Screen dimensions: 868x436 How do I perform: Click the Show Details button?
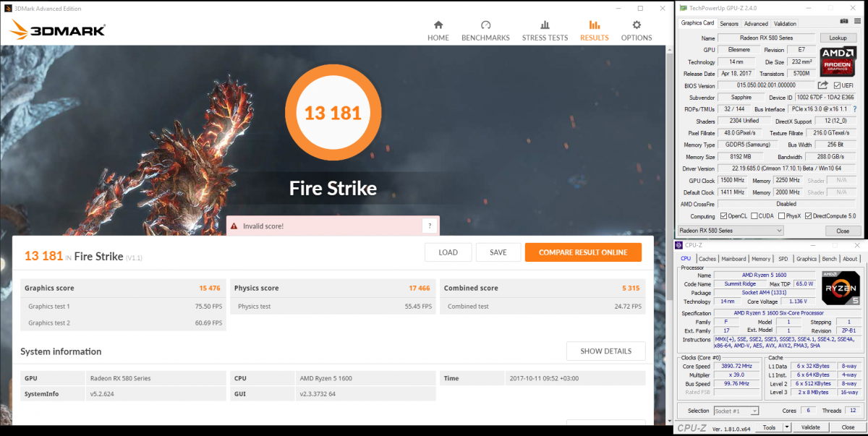tap(606, 351)
